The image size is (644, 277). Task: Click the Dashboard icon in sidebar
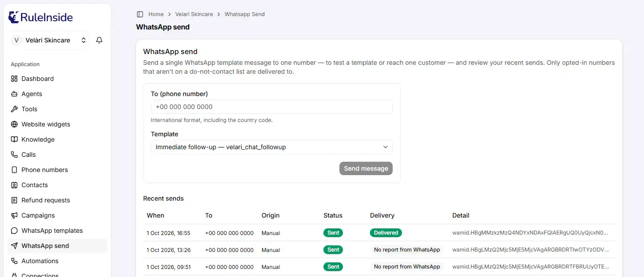click(x=14, y=79)
